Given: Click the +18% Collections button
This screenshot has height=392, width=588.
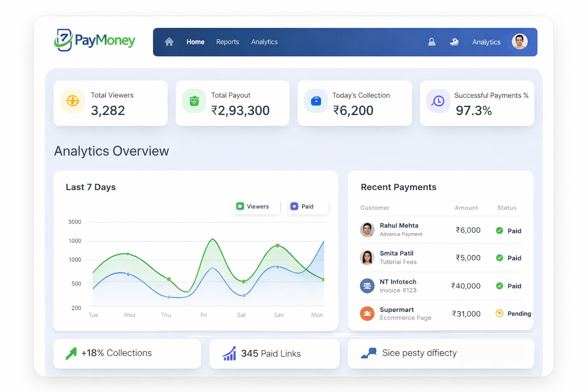Looking at the screenshot, I should [127, 353].
